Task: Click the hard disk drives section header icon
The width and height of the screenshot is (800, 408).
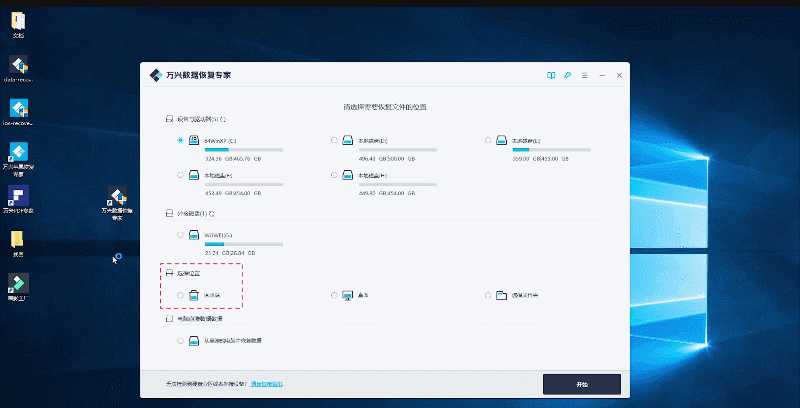Action: 169,119
